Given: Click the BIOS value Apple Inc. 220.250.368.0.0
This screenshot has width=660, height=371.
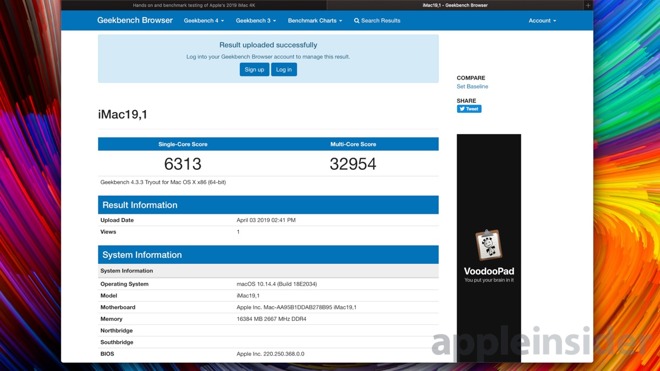Looking at the screenshot, I should 270,354.
